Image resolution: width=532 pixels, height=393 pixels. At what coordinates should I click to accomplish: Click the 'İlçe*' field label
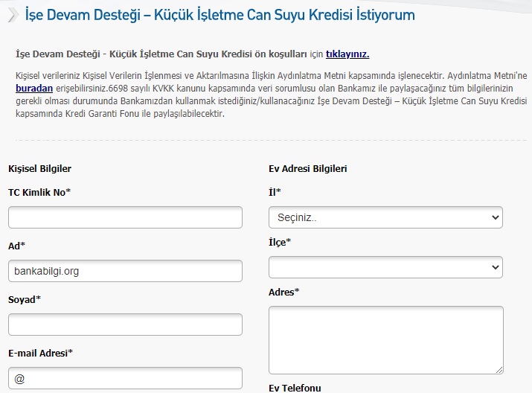tap(280, 243)
